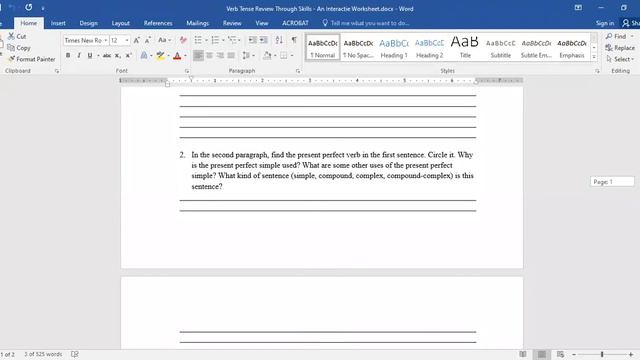Image resolution: width=640 pixels, height=360 pixels.
Task: Apply Heading 1 style
Action: (394, 47)
